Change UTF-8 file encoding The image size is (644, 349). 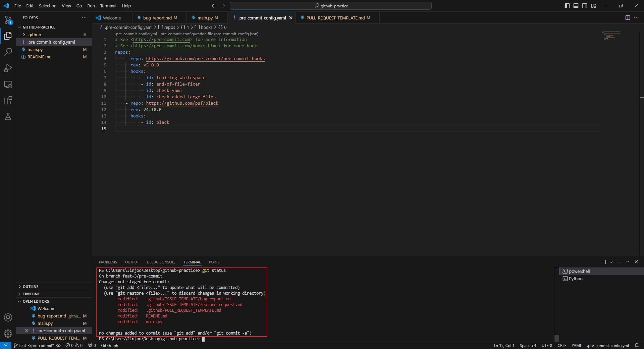(x=547, y=345)
